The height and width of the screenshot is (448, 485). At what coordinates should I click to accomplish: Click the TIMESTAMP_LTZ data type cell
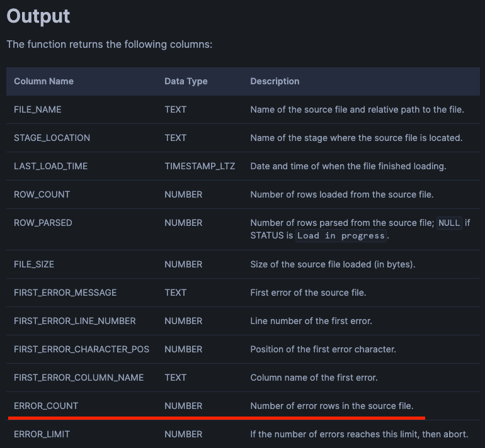[x=201, y=166]
